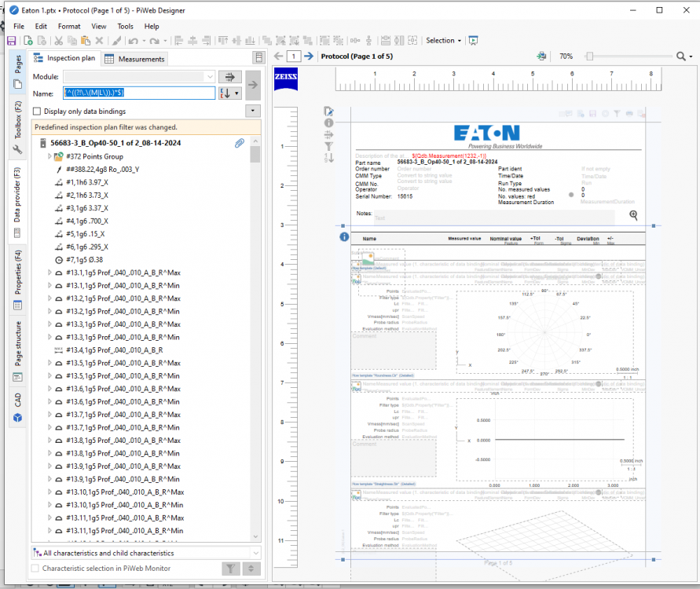Expand the #372 Points Group tree node
Image resolution: width=700 pixels, height=589 pixels.
click(x=50, y=156)
